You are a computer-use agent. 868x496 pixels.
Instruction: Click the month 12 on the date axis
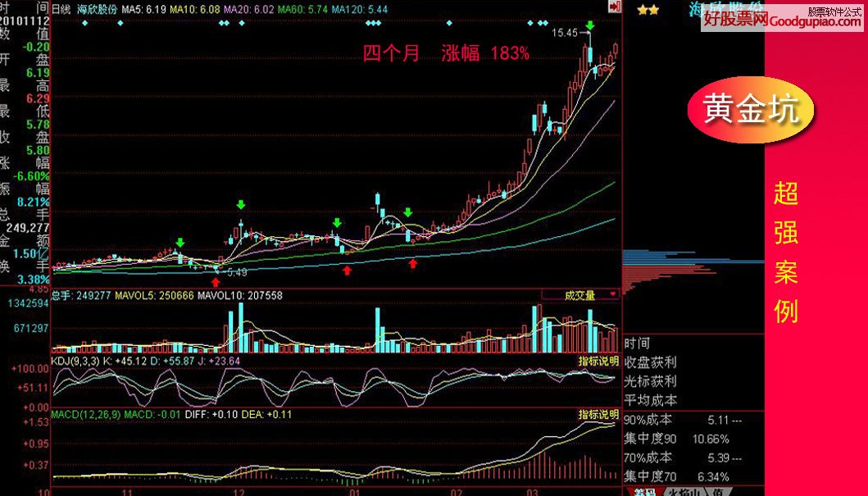[239, 492]
